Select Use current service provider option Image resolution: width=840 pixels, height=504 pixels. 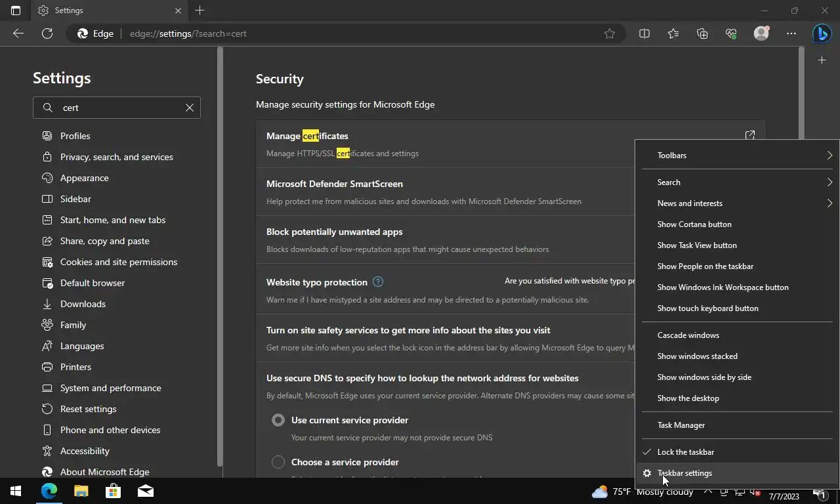click(x=278, y=420)
